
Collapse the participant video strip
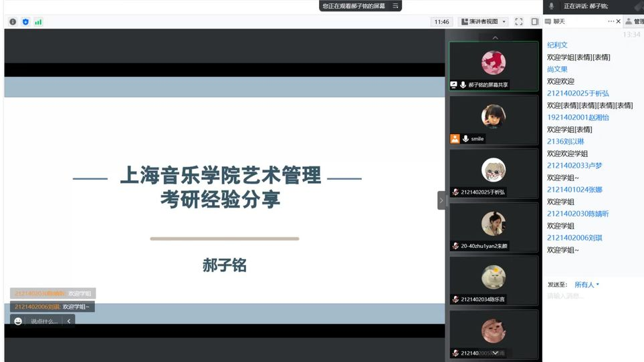coord(441,200)
